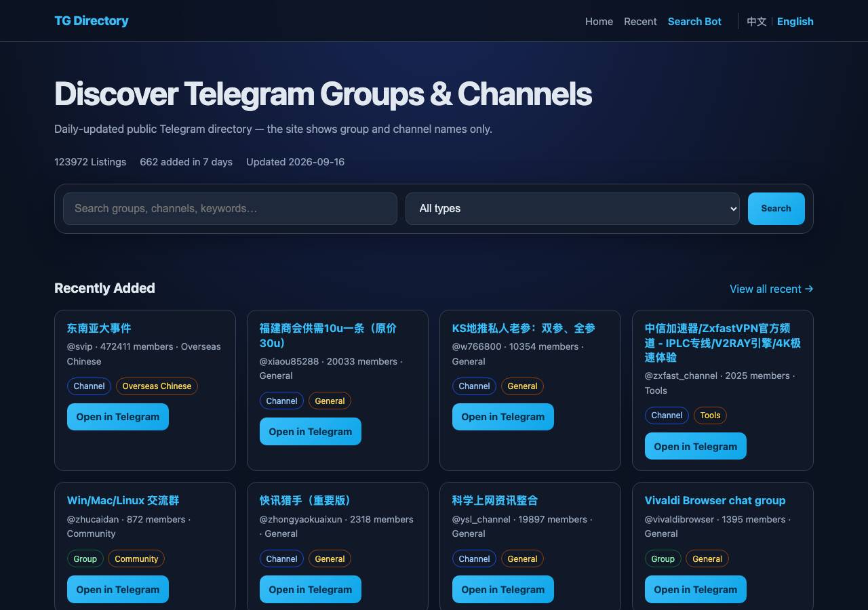This screenshot has width=868, height=610.
Task: Open Search Bot from the navbar
Action: [694, 22]
